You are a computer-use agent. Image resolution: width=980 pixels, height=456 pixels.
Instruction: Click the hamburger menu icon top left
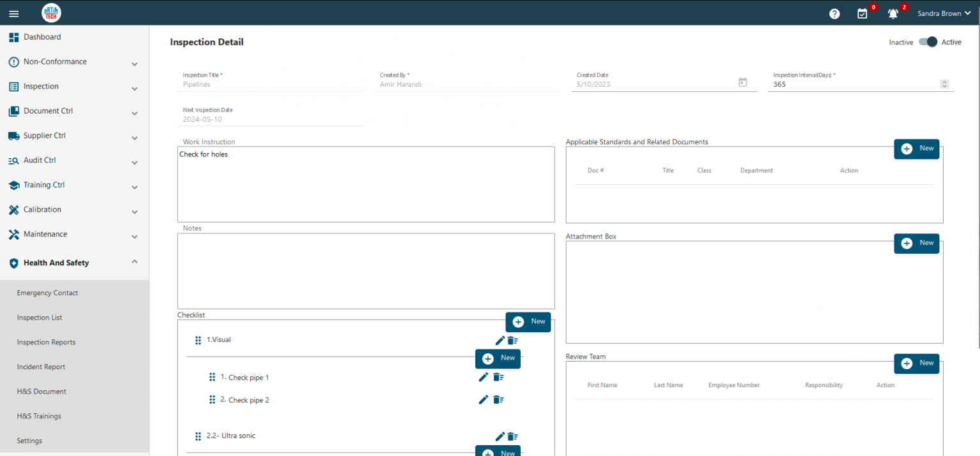point(13,13)
